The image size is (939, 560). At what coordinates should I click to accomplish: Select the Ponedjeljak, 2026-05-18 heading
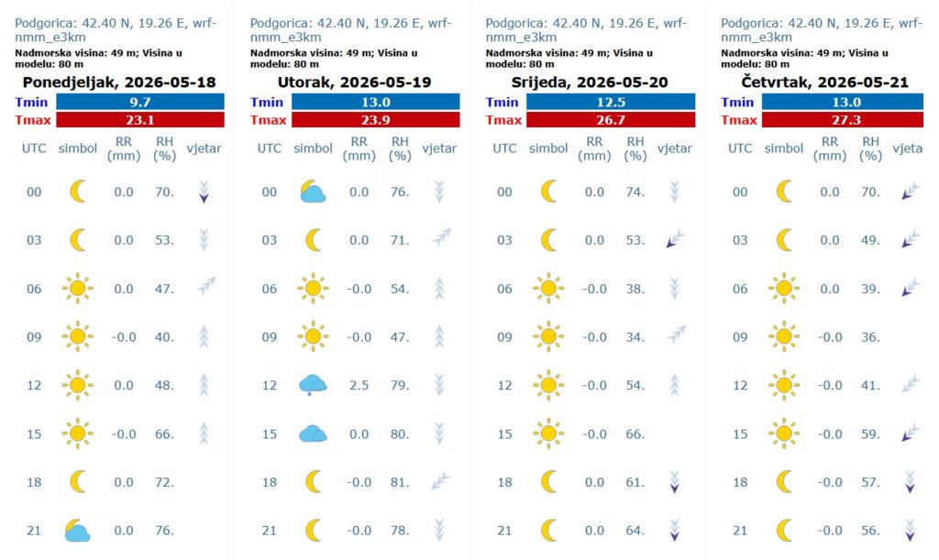tap(119, 82)
